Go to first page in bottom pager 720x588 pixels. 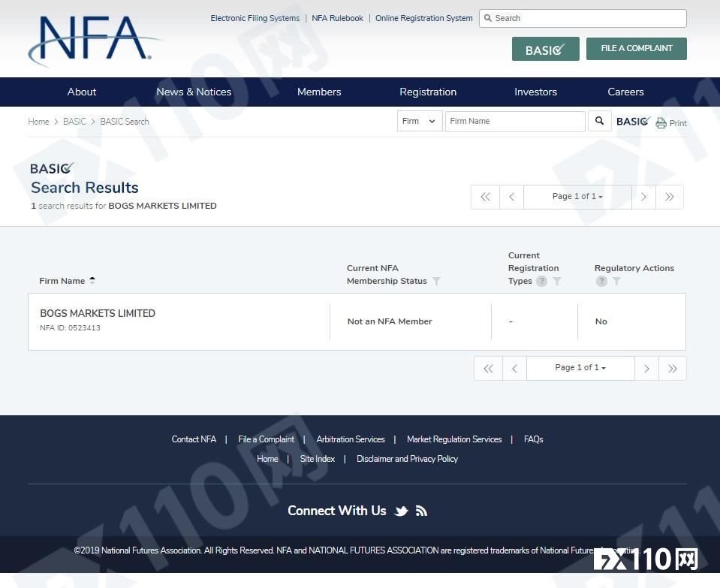coord(489,369)
